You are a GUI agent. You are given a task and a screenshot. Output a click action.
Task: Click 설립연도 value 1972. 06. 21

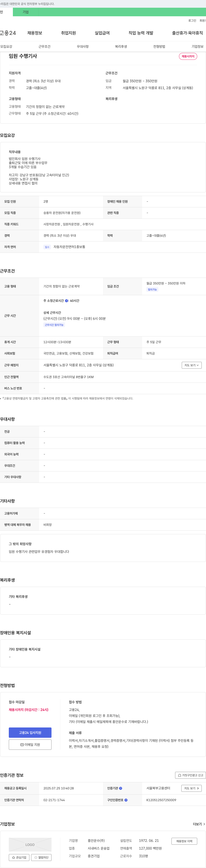point(149,841)
